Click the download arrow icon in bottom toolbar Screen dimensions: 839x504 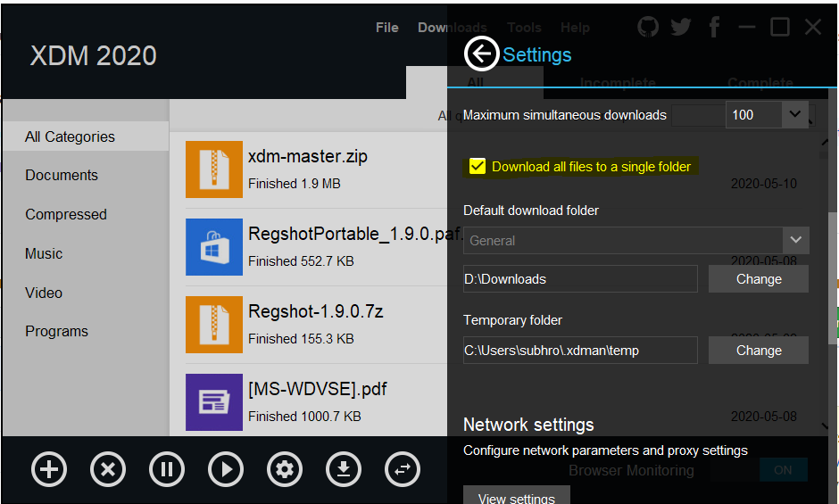(x=344, y=469)
